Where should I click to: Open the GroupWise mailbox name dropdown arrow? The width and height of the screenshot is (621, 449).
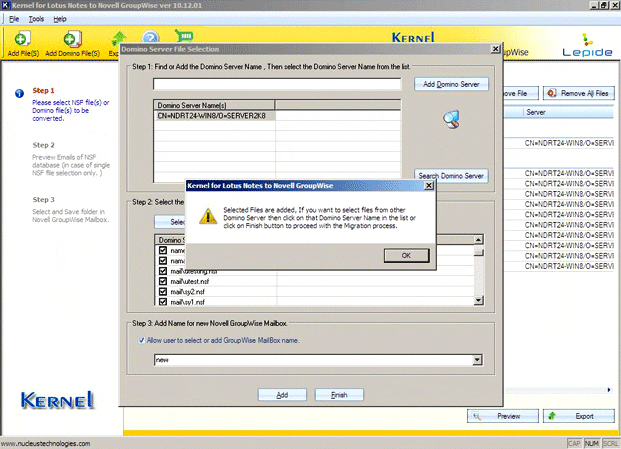tap(478, 360)
